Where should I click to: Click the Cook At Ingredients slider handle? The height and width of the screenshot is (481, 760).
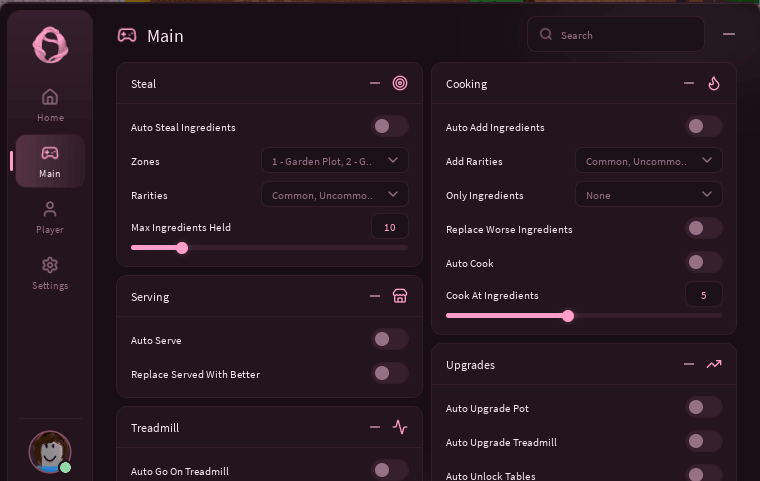(x=568, y=316)
